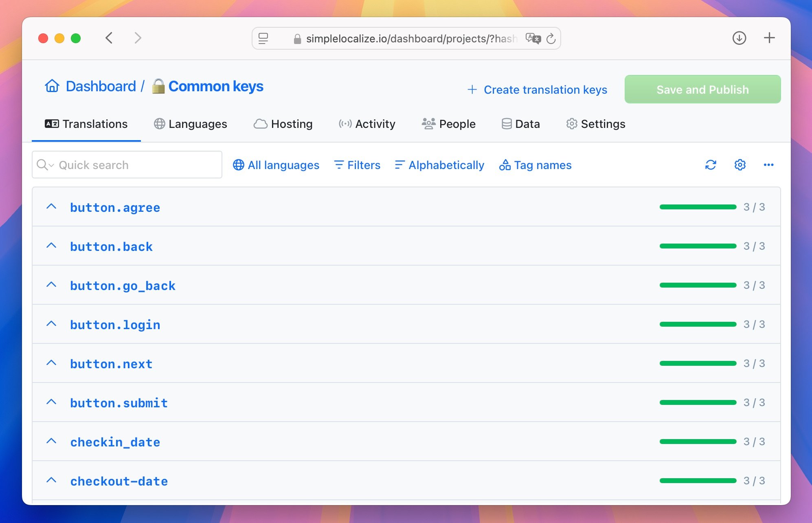Viewport: 812px width, 523px height.
Task: Collapse the checkin_date key row
Action: click(51, 441)
